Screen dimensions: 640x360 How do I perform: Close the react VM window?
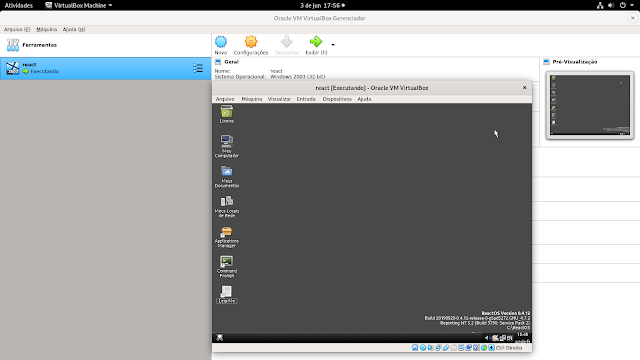pyautogui.click(x=524, y=87)
